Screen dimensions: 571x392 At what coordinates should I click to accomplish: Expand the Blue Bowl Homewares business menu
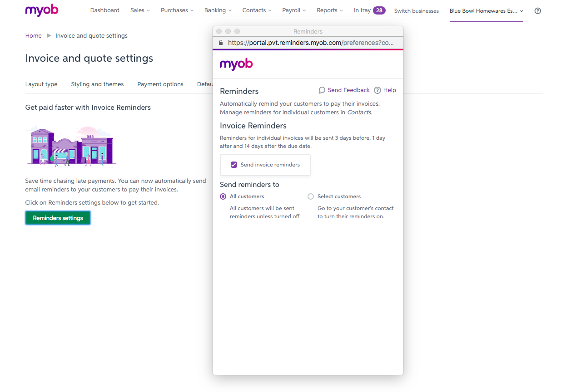point(486,11)
